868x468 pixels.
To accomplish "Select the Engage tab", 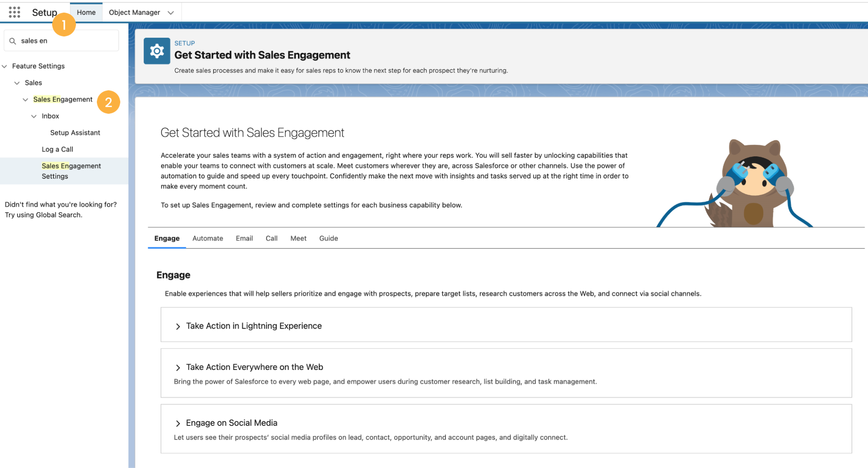I will click(167, 238).
